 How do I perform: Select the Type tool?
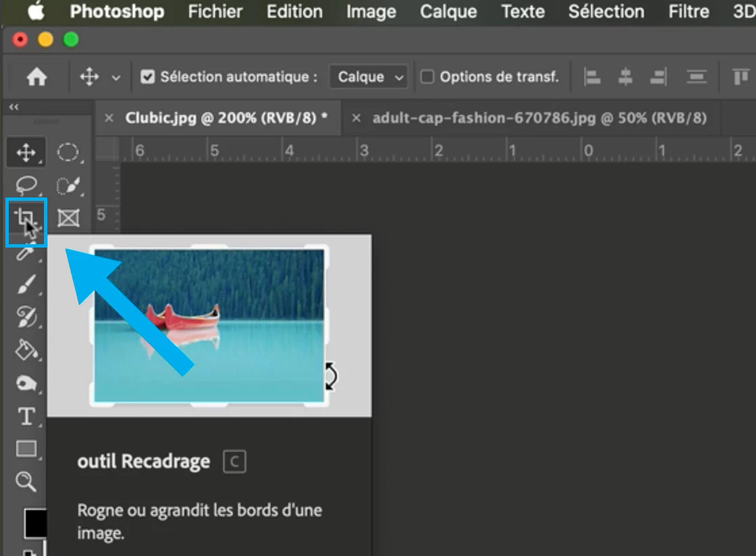(x=26, y=417)
